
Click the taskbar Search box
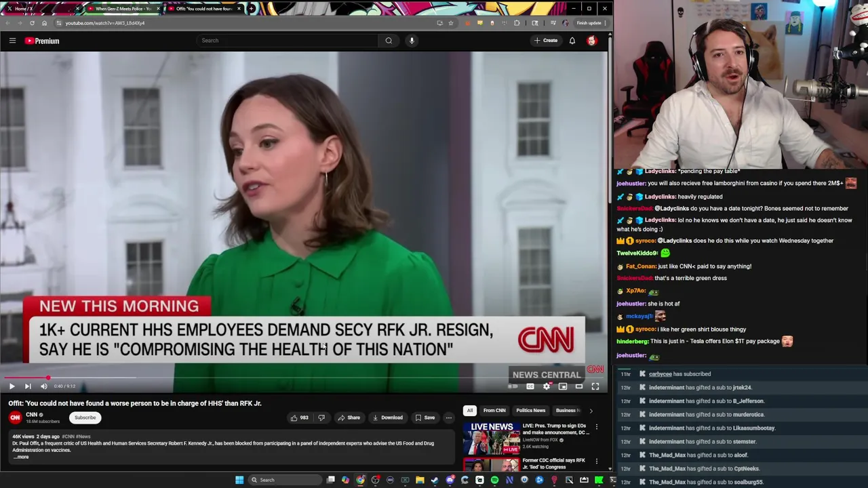[x=283, y=480]
